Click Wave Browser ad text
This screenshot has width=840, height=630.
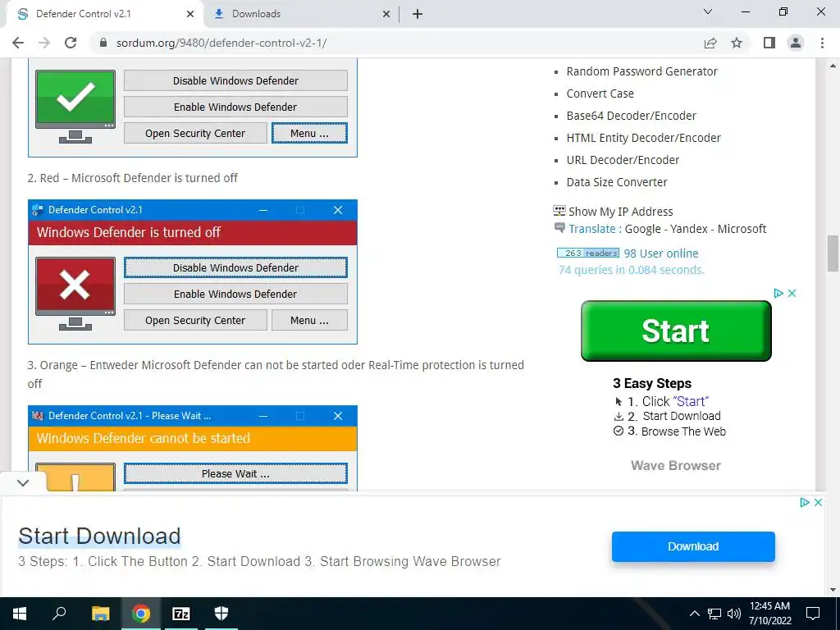point(676,466)
